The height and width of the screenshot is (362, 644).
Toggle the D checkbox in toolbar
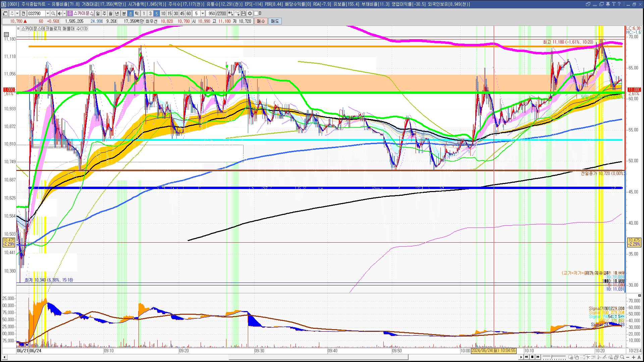coord(256,13)
